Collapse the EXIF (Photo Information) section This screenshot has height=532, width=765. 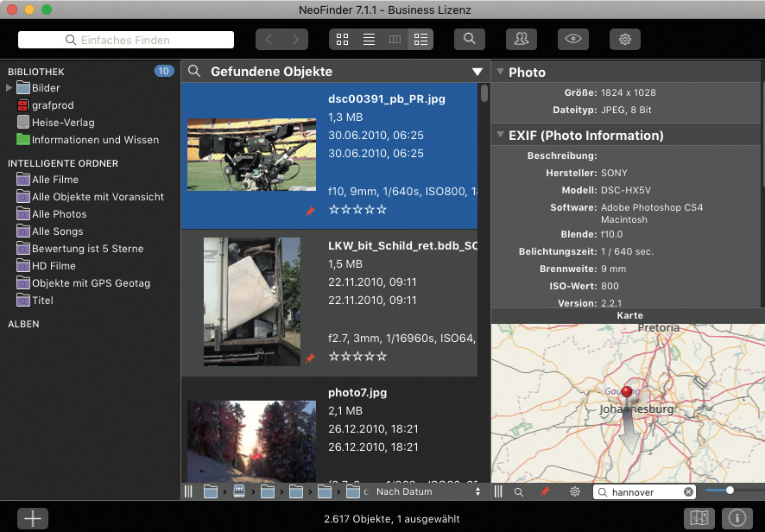point(500,135)
